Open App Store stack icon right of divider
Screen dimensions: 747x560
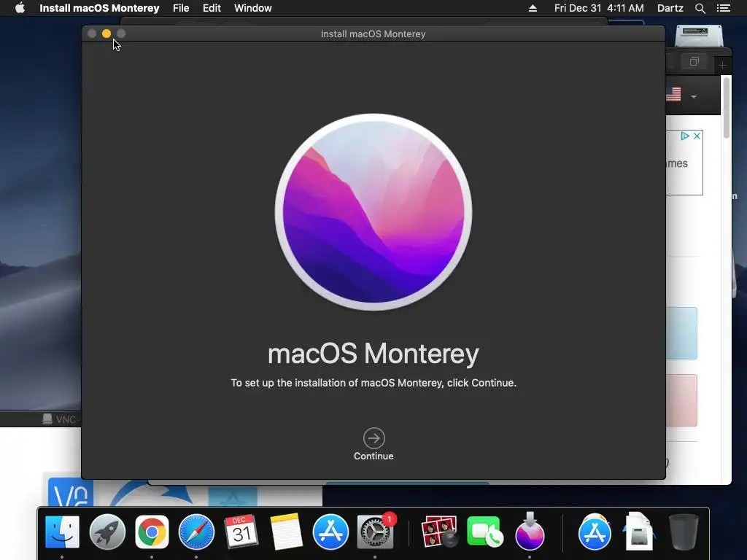594,532
